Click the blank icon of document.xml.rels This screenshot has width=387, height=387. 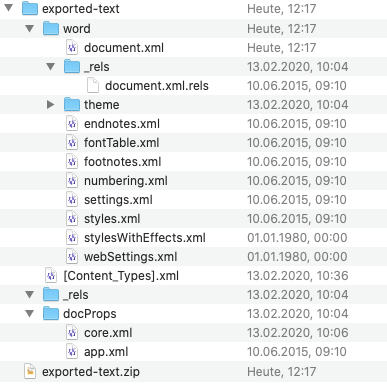click(93, 85)
